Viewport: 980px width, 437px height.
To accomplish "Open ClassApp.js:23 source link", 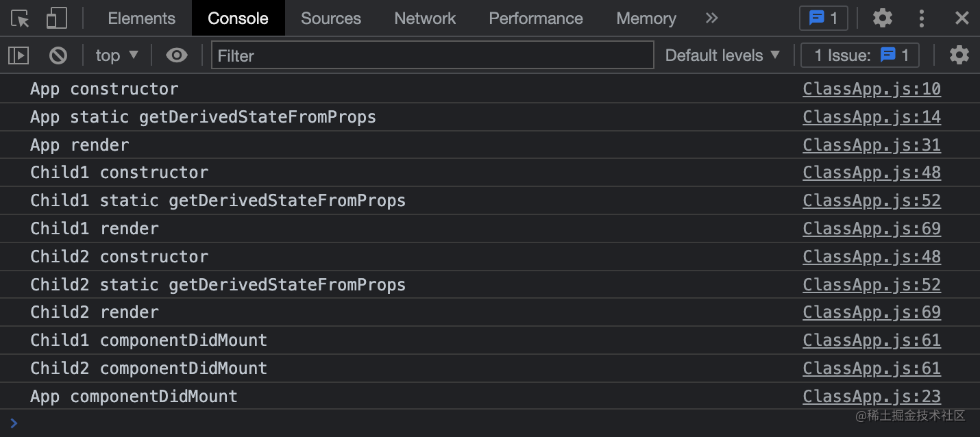I will (x=872, y=397).
